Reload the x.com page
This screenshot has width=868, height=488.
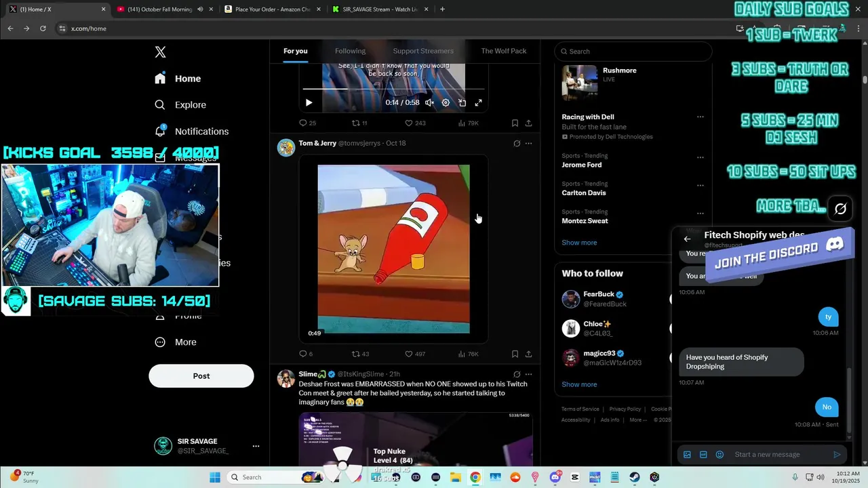click(43, 28)
